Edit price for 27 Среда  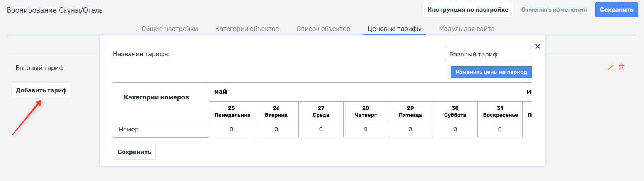[x=321, y=129]
